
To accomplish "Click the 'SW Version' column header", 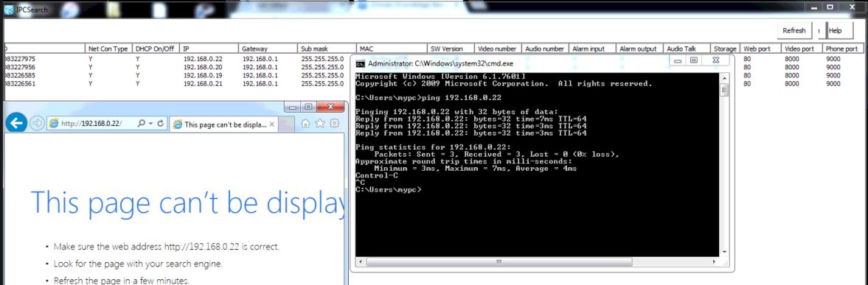I will pyautogui.click(x=451, y=49).
